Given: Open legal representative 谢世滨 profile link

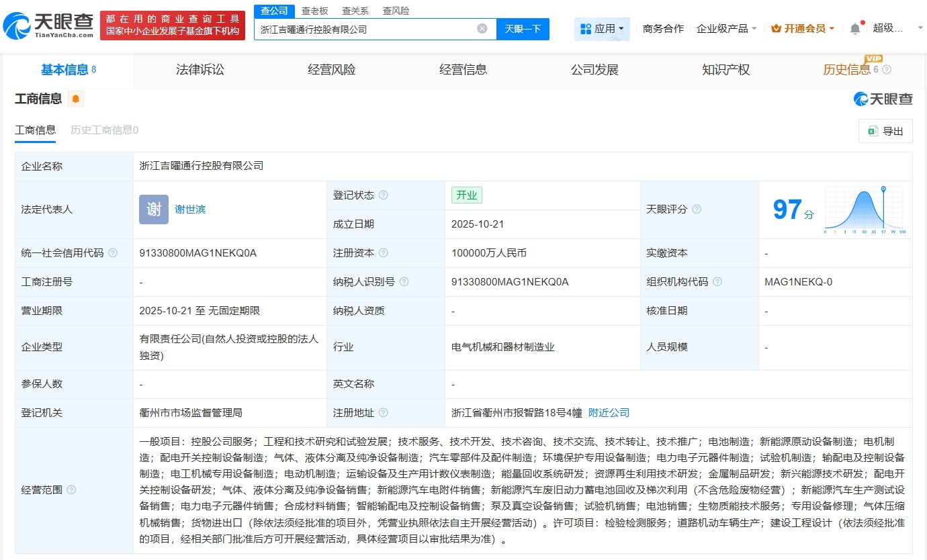Looking at the screenshot, I should click(190, 209).
